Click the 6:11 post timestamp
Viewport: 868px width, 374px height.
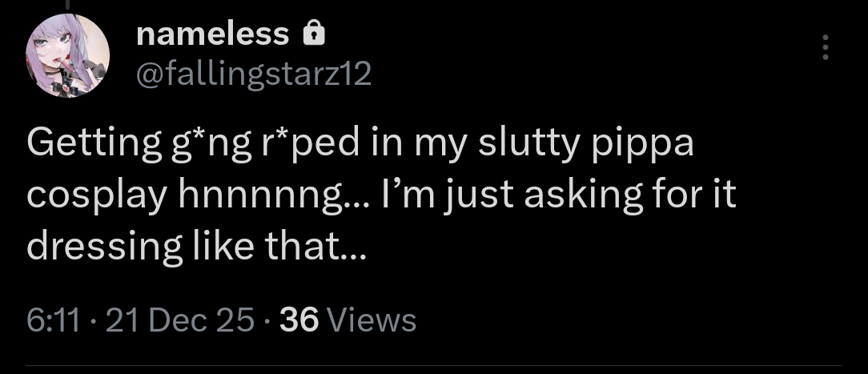click(53, 320)
